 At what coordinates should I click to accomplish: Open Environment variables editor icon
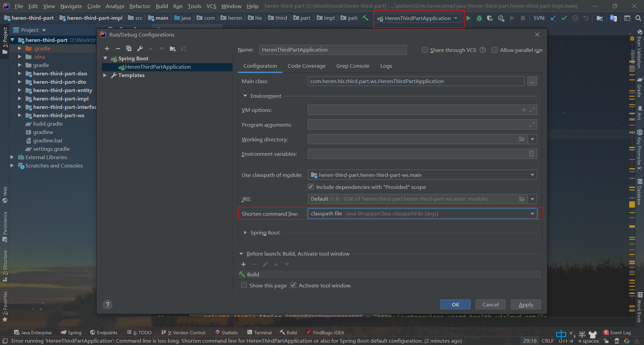pos(532,154)
